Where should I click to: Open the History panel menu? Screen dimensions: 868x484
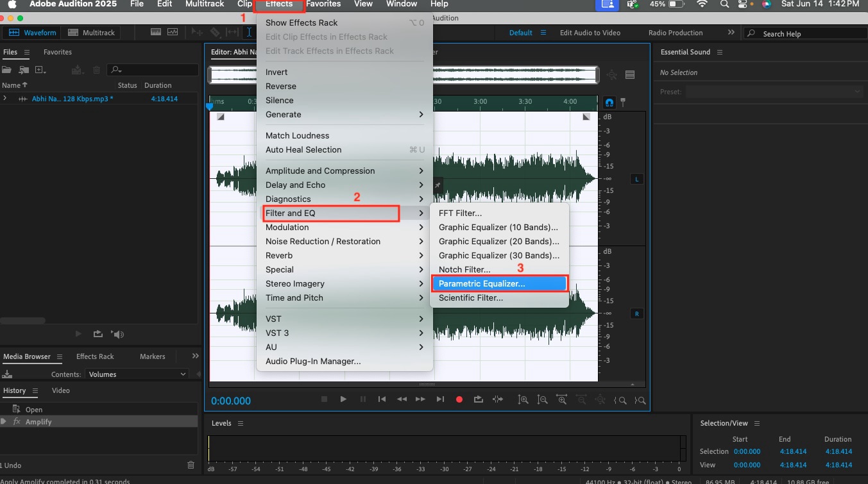click(35, 390)
